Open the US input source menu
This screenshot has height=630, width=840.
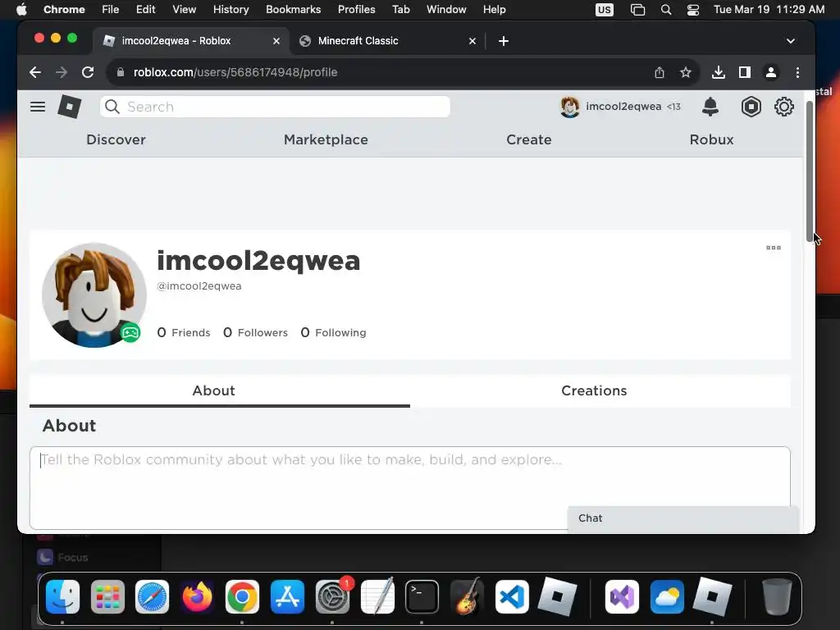pyautogui.click(x=605, y=10)
